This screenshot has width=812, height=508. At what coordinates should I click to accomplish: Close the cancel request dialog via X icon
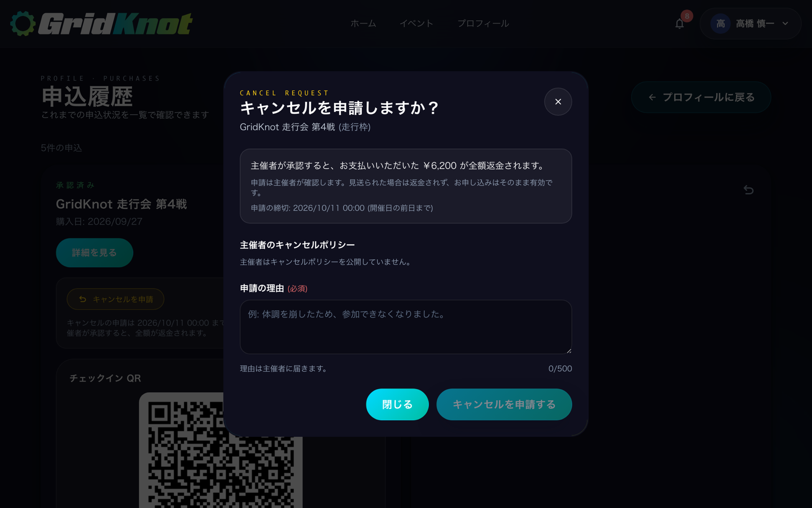coord(558,102)
